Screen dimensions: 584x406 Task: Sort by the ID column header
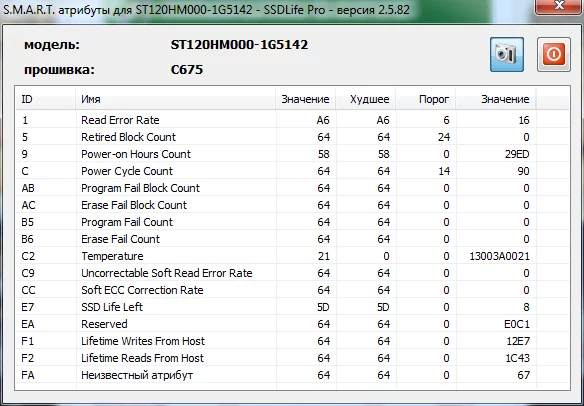(x=45, y=99)
